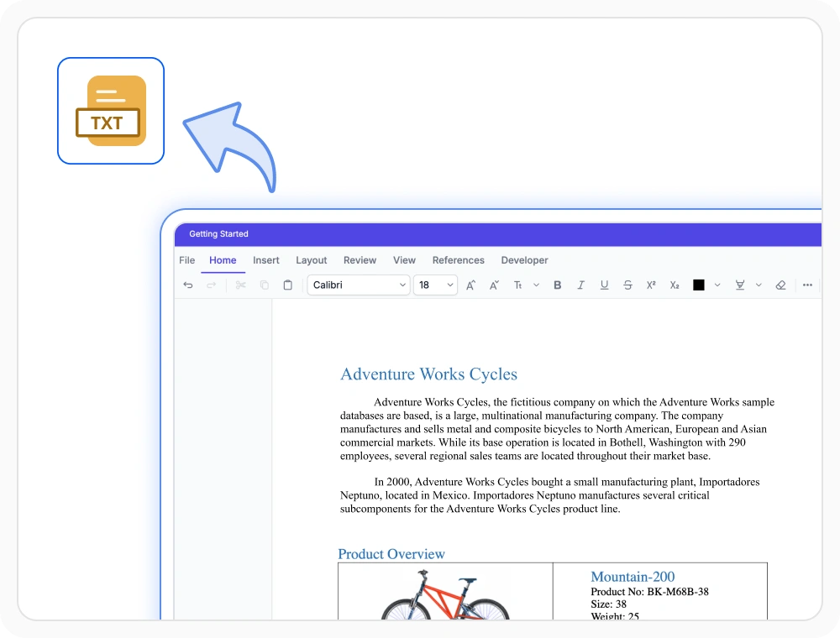This screenshot has height=638, width=840.
Task: Toggle Subscript formatting
Action: (675, 285)
